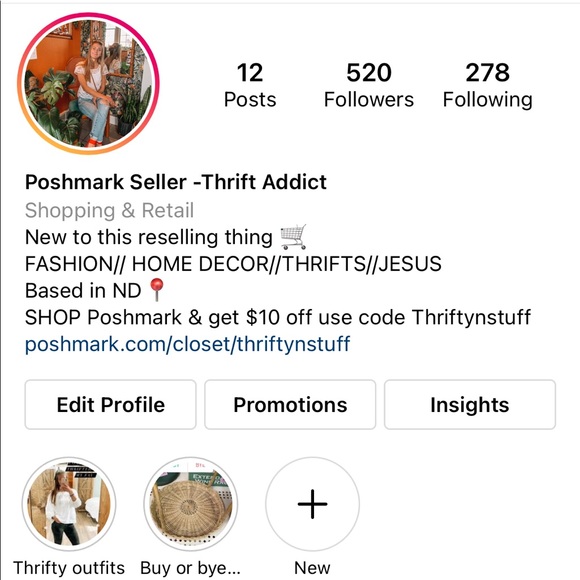Open the Thrifty outfits highlight circle
This screenshot has width=580, height=580.
pos(69,504)
